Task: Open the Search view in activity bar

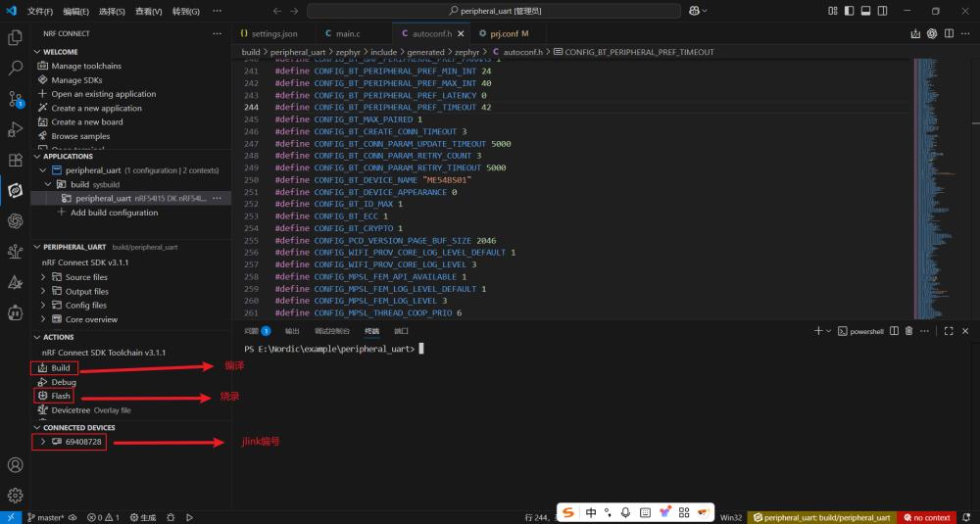Action: pos(15,69)
